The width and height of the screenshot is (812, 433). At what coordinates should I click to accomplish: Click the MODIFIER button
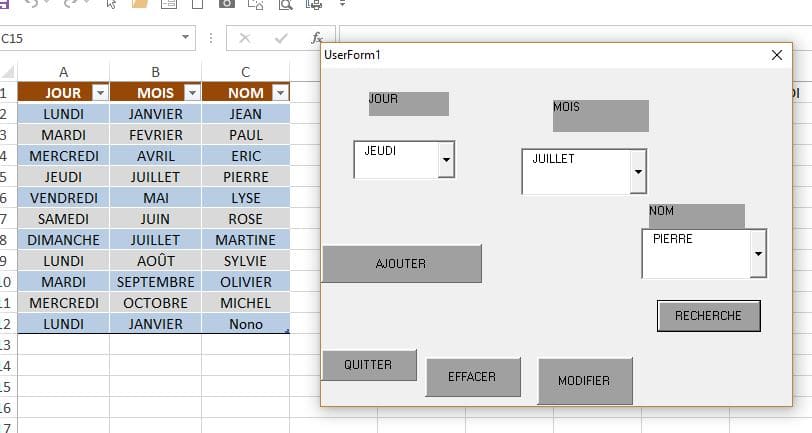[585, 381]
